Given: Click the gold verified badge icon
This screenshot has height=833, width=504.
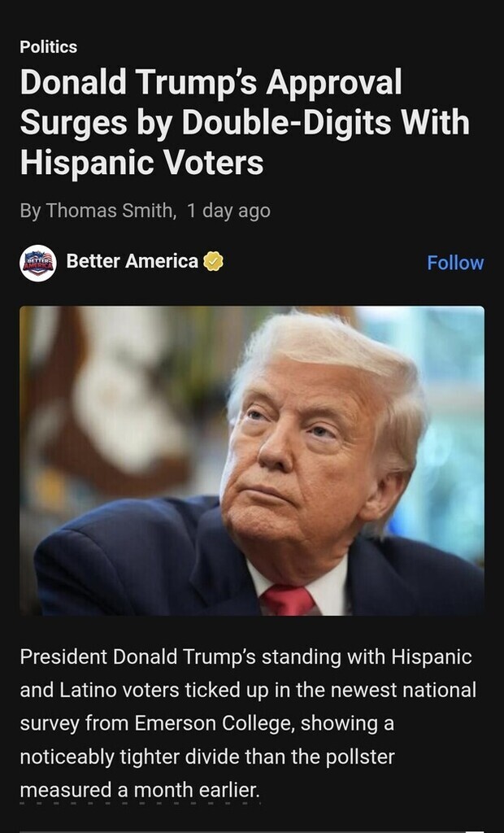Looking at the screenshot, I should pyautogui.click(x=213, y=261).
